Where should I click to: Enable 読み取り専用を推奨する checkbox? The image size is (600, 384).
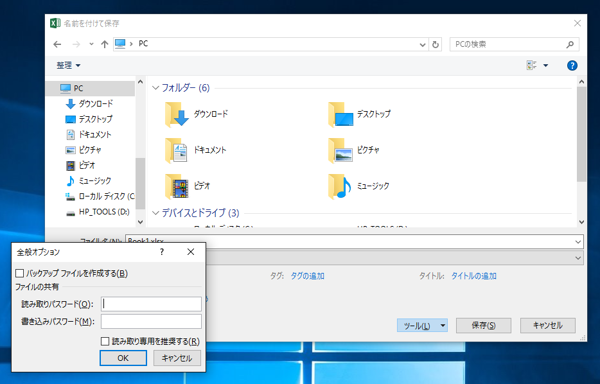tap(105, 341)
